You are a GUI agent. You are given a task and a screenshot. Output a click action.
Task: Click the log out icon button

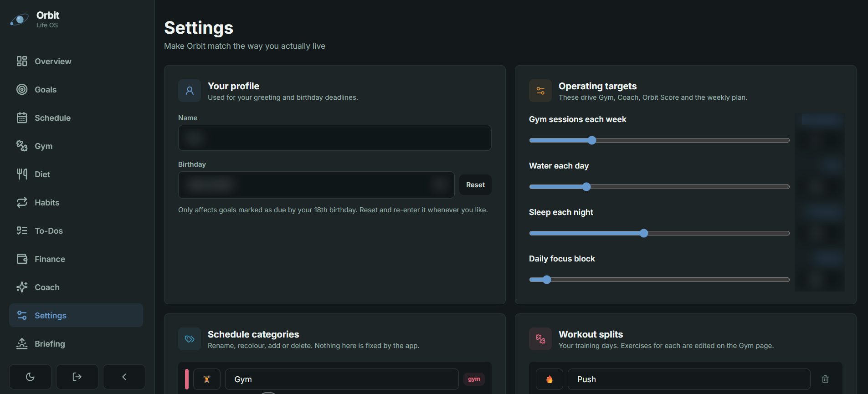[x=77, y=377]
